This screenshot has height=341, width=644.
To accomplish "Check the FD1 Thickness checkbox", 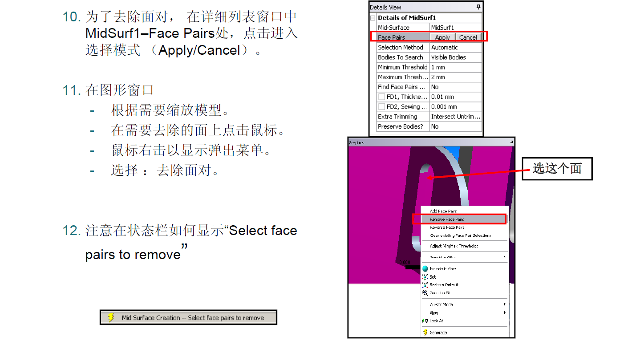I will (x=381, y=97).
